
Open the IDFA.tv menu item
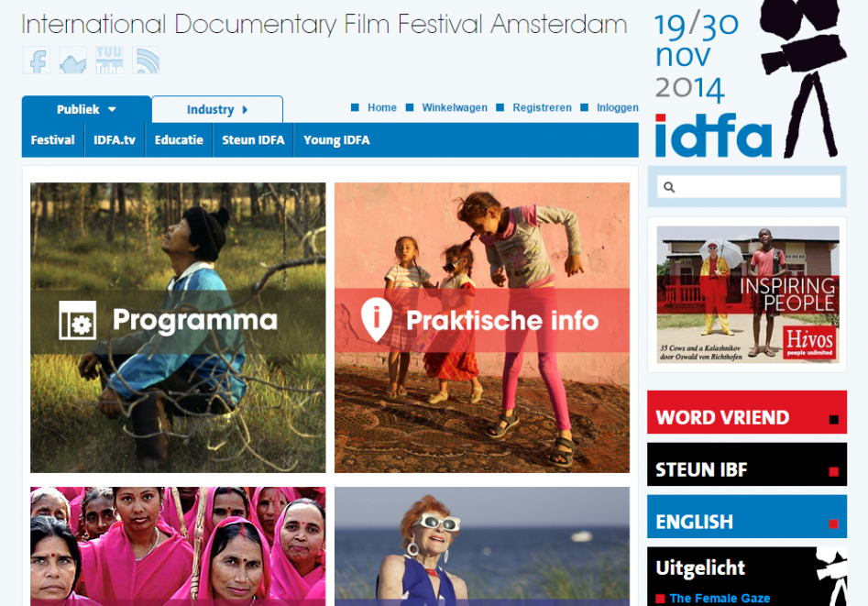(115, 140)
